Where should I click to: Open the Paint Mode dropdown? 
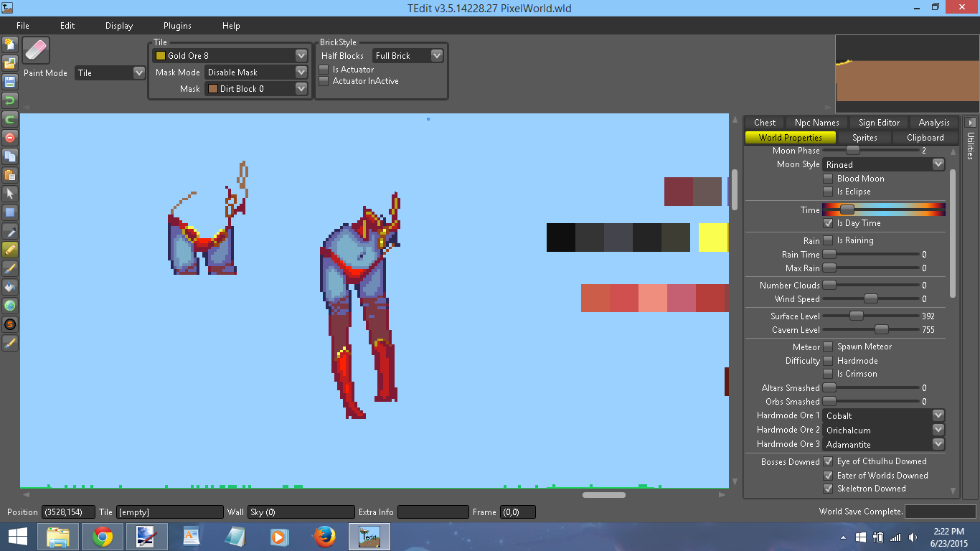(x=110, y=72)
